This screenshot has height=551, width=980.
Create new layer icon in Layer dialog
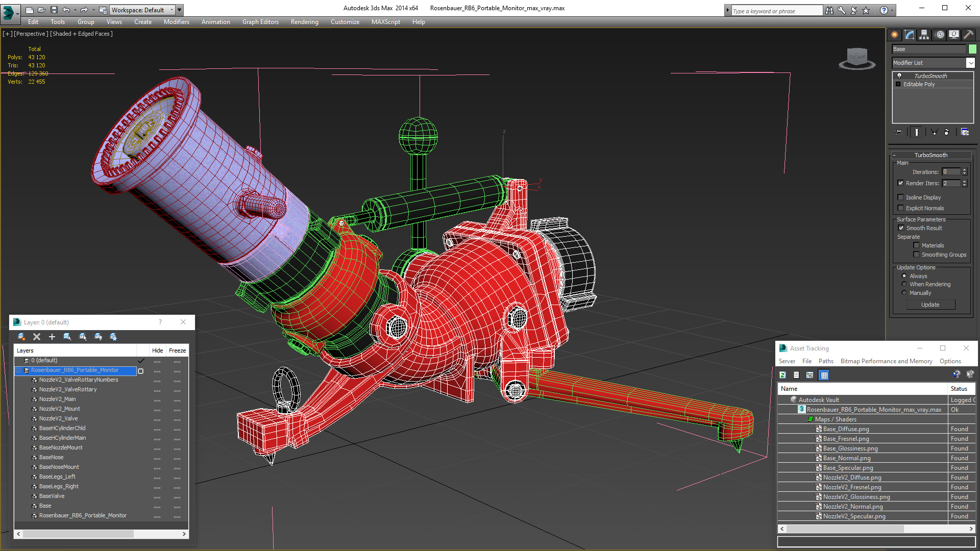click(21, 337)
